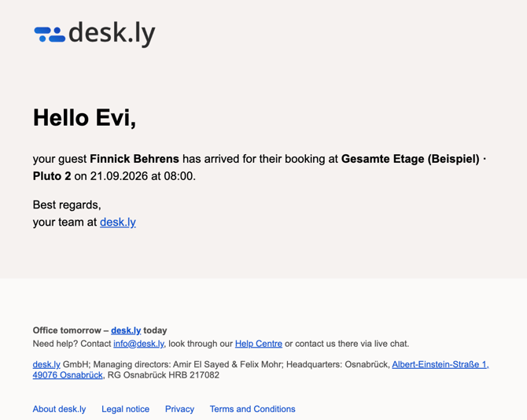Open the Privacy link

(179, 409)
